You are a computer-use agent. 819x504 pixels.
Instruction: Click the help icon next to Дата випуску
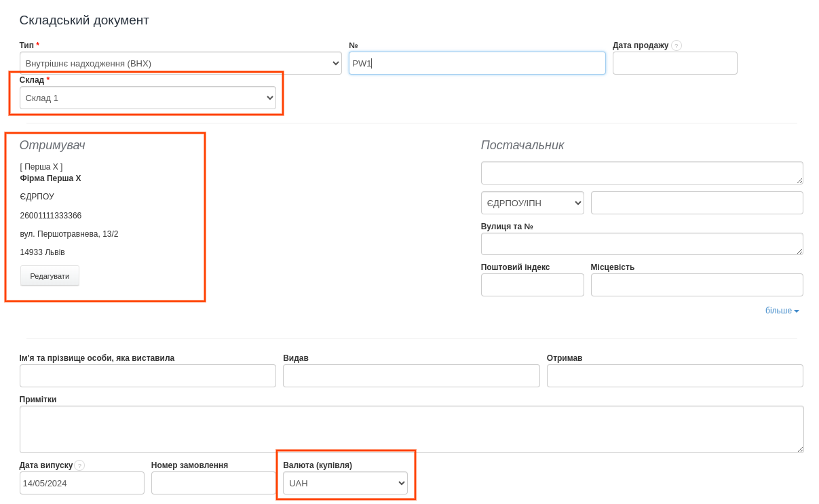point(79,465)
